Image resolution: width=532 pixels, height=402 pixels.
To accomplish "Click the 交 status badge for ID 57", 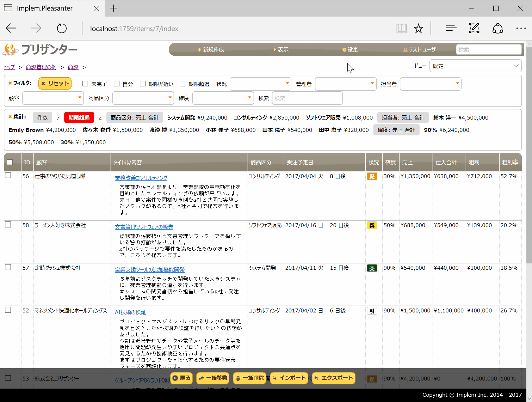I will [x=372, y=268].
